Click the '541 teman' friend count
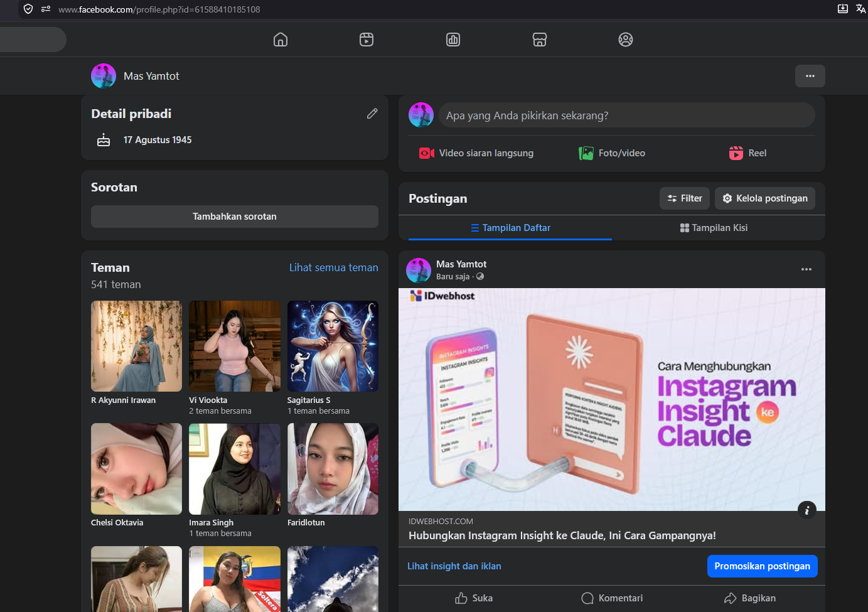Viewport: 868px width, 612px height. pyautogui.click(x=116, y=284)
